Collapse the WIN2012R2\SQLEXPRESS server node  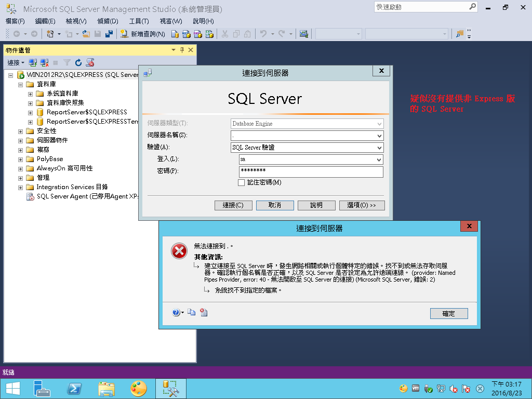10,75
